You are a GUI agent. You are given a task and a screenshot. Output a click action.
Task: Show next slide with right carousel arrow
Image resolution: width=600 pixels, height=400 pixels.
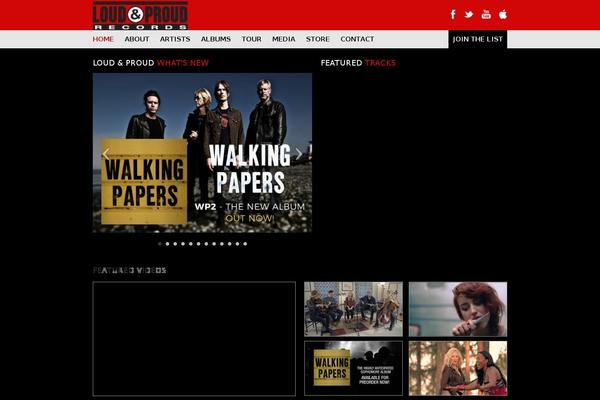[x=299, y=154]
